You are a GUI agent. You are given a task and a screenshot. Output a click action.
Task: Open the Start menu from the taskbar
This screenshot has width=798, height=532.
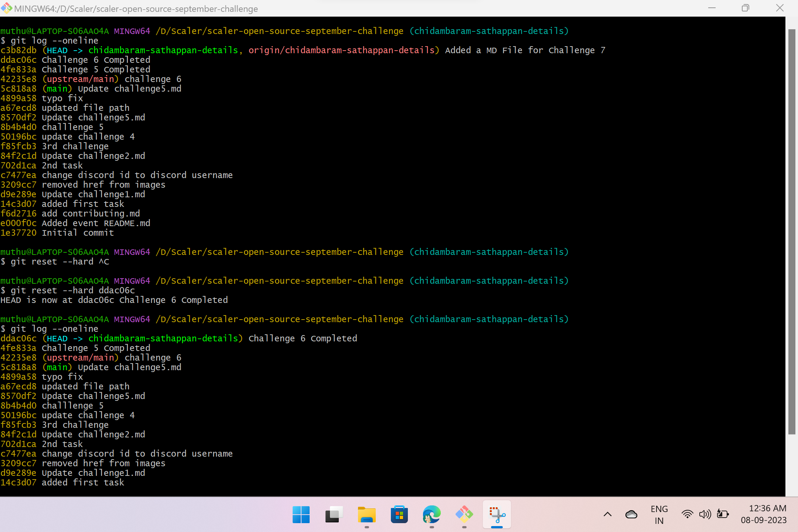point(301,515)
